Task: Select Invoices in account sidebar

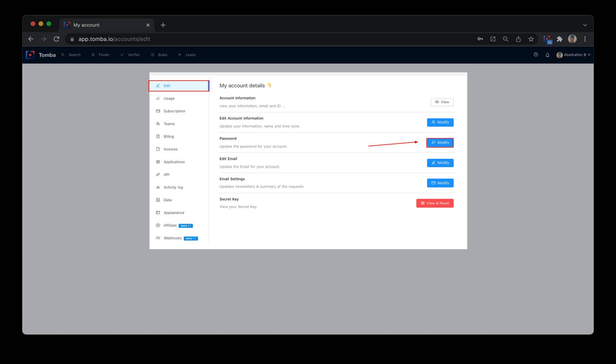Action: [x=179, y=149]
